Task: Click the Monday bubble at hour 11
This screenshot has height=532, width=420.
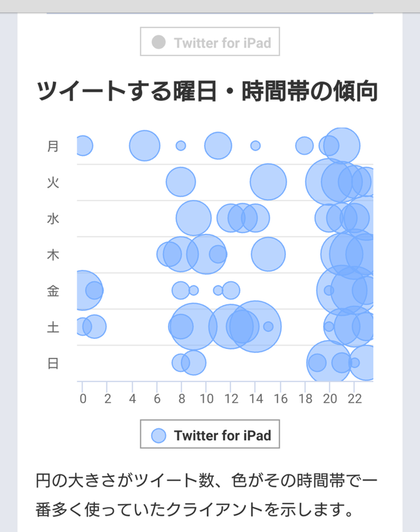Action: 218,146
